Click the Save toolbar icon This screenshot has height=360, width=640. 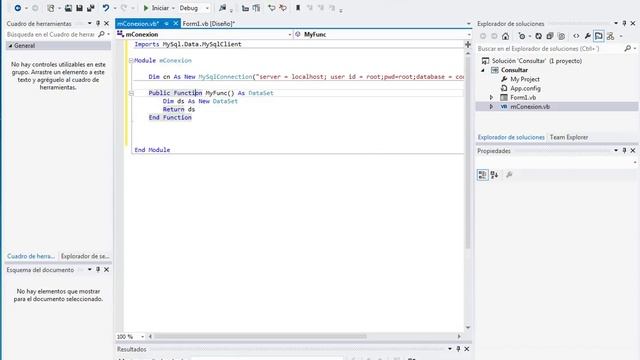79,8
